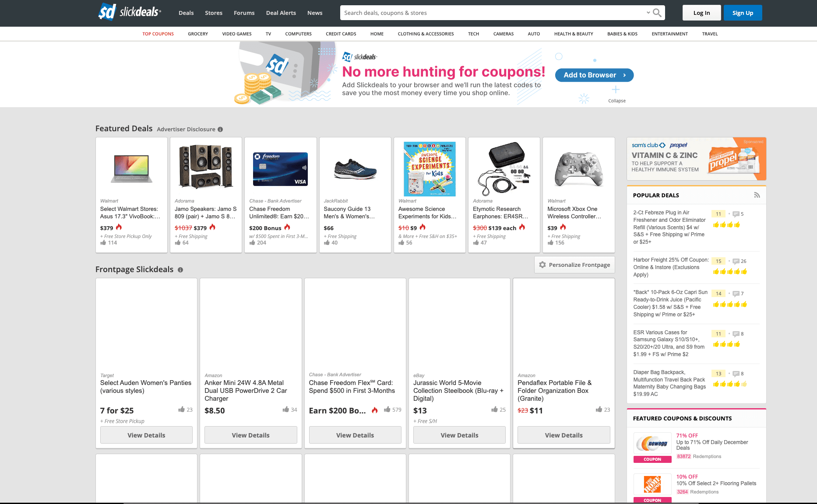Open the Xbox One controller thumbnail
Image resolution: width=817 pixels, height=504 pixels.
click(579, 169)
